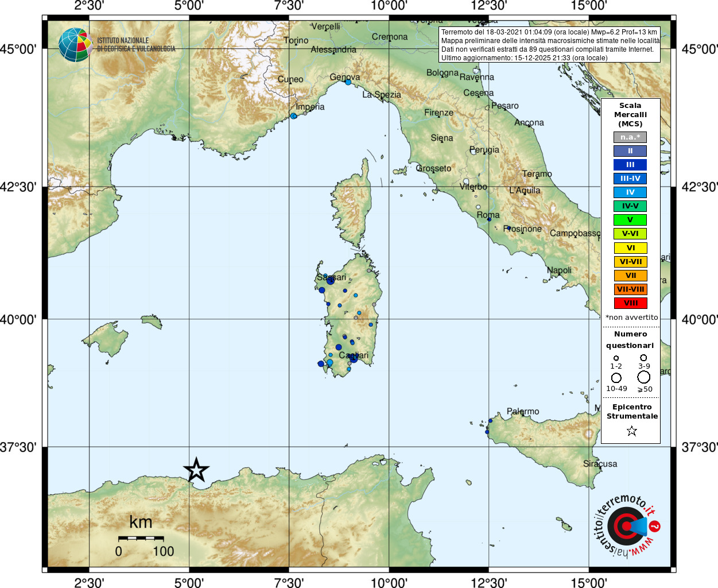Click the haisentitoilterremoto.it circular logo
718x588 pixels.
point(626,526)
